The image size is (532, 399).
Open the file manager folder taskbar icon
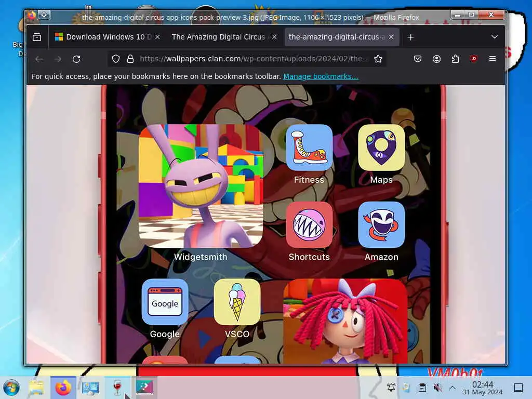36,388
